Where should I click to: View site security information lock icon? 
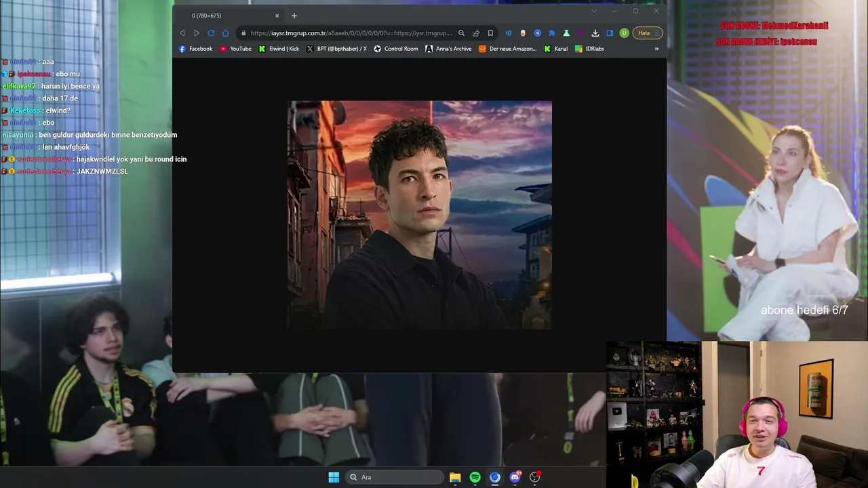click(x=243, y=33)
